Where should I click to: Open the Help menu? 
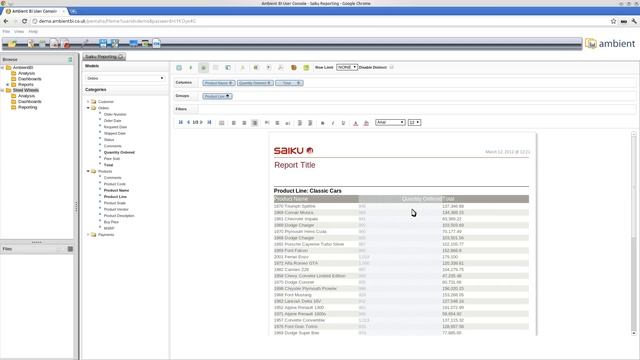click(x=33, y=31)
